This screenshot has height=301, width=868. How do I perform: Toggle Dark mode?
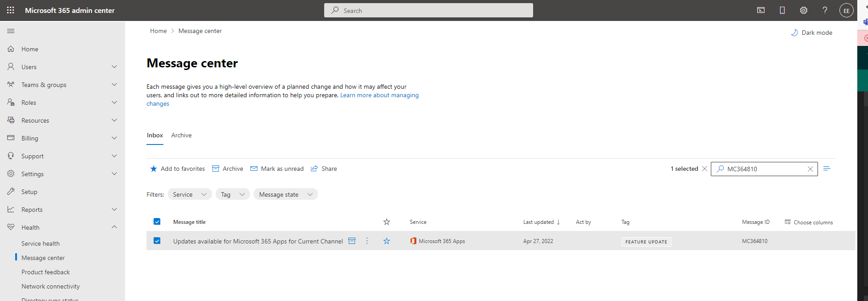point(812,33)
